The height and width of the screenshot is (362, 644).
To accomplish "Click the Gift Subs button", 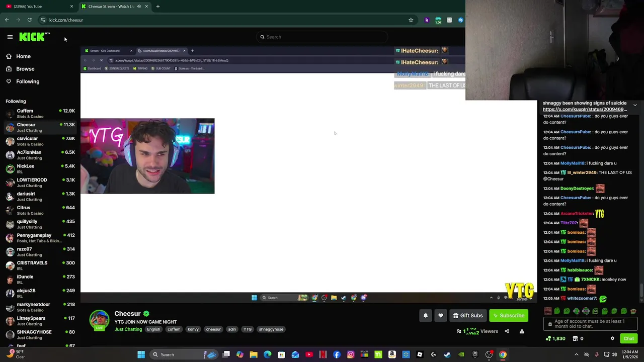I will point(468,316).
